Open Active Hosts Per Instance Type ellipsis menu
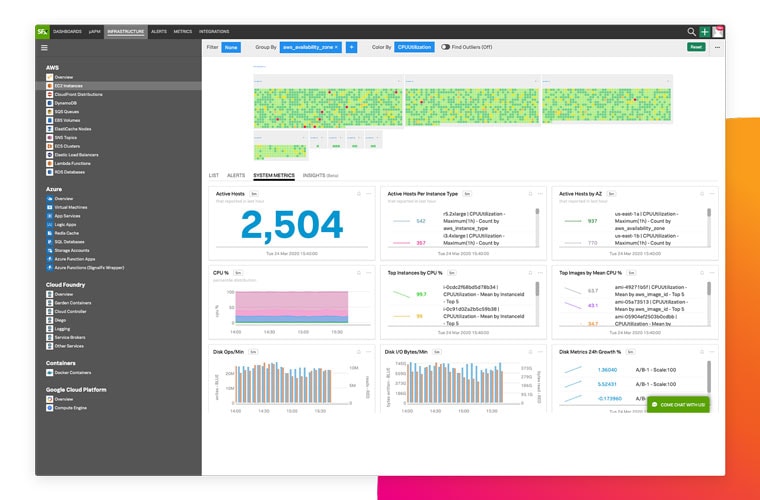This screenshot has height=500, width=760. (x=540, y=194)
